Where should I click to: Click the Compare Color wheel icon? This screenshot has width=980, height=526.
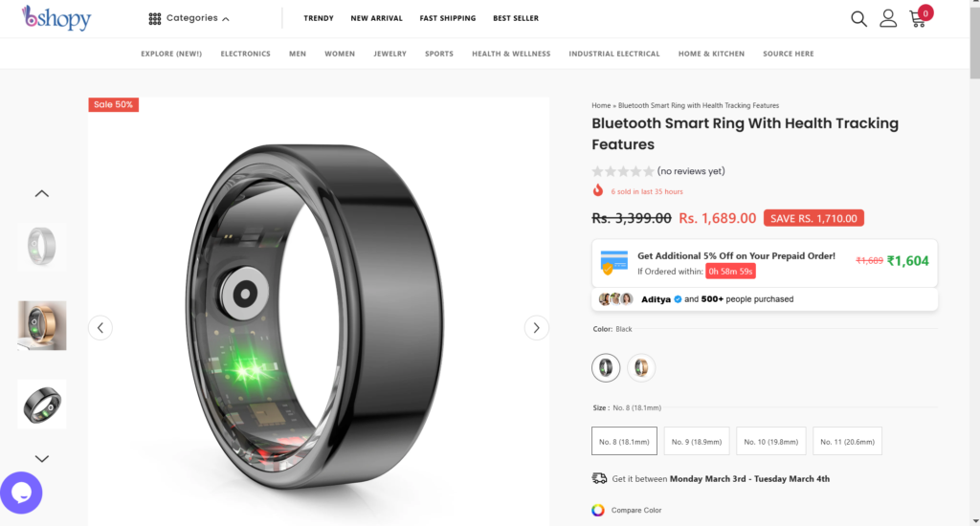[x=598, y=510]
